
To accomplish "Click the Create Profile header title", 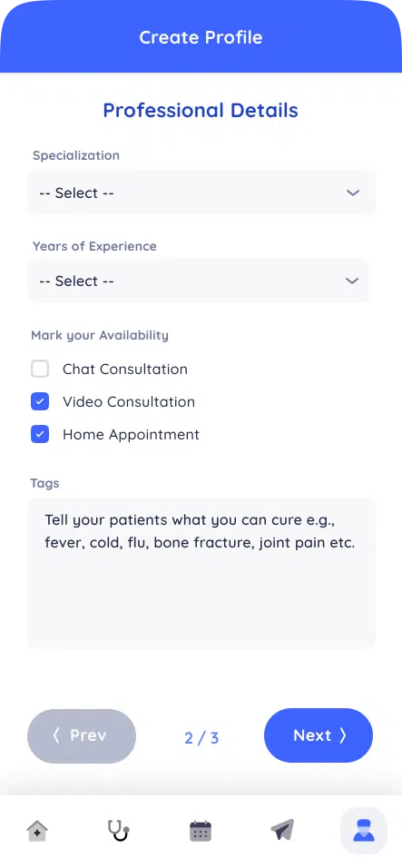I will (x=201, y=37).
